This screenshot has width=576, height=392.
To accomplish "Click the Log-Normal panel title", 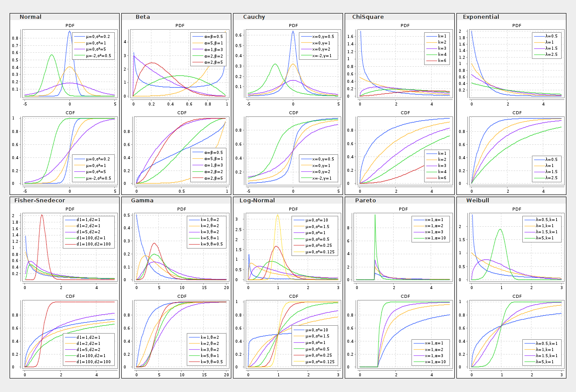I will pyautogui.click(x=257, y=201).
